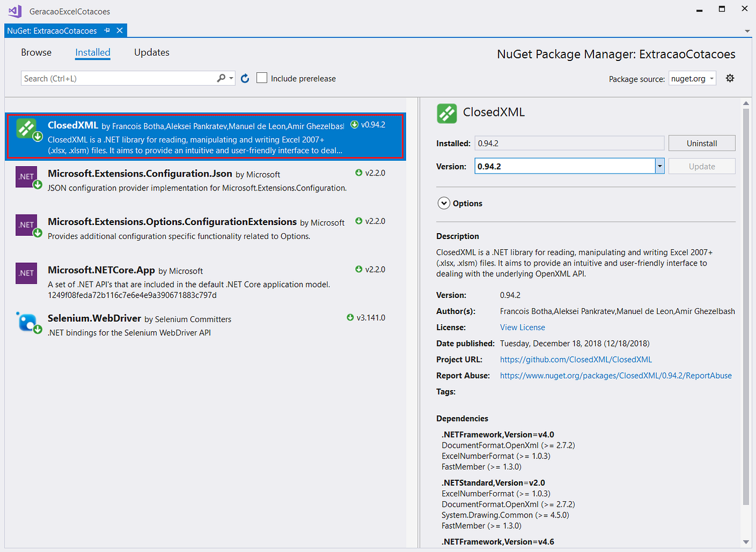
Task: Maximize the GeracaoExcelCotacoes window
Action: 722,9
